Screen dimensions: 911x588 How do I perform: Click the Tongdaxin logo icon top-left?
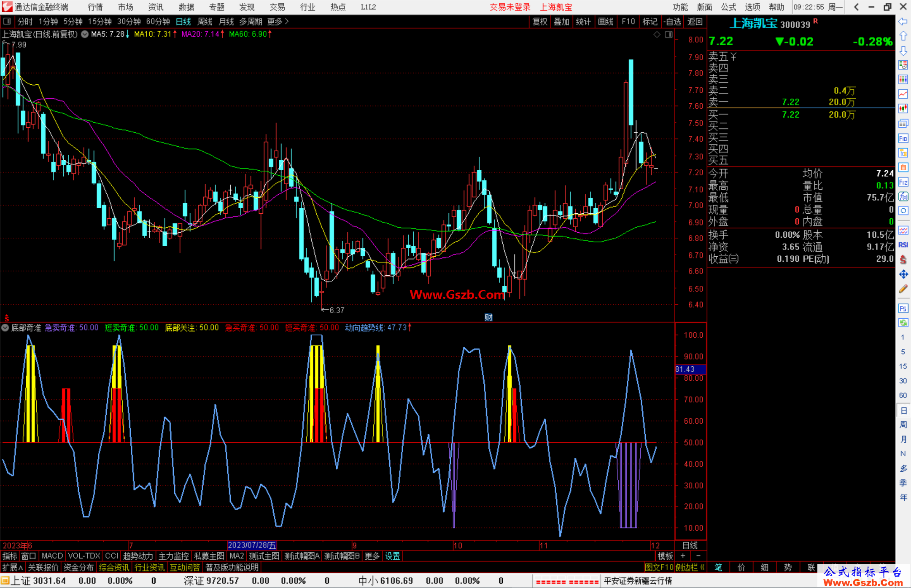point(7,7)
